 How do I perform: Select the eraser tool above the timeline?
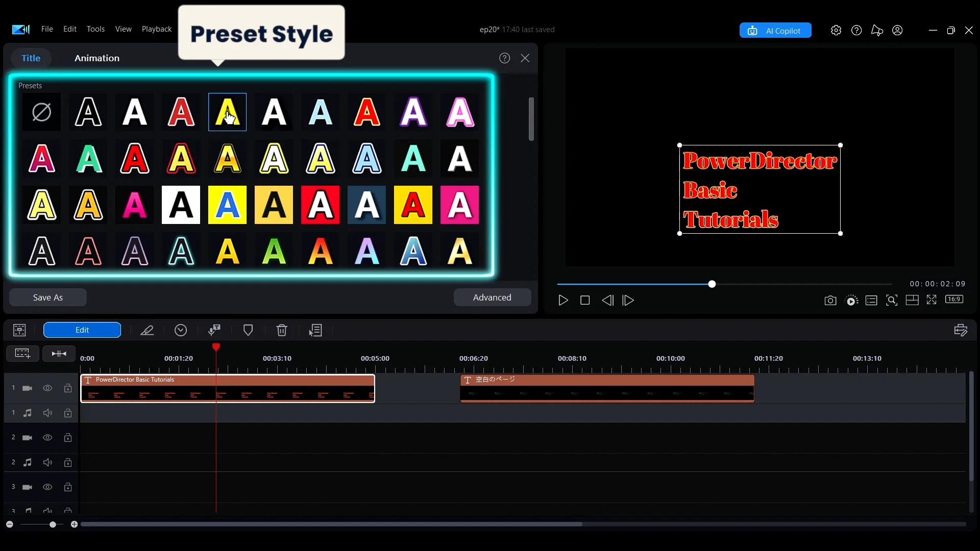point(147,330)
